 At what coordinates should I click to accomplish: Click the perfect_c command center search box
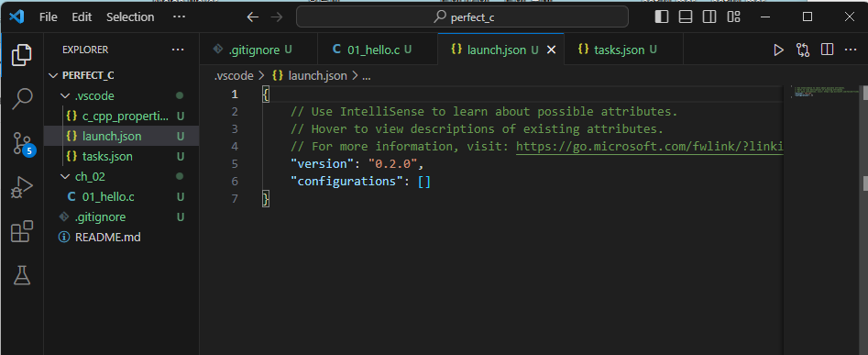coord(462,17)
